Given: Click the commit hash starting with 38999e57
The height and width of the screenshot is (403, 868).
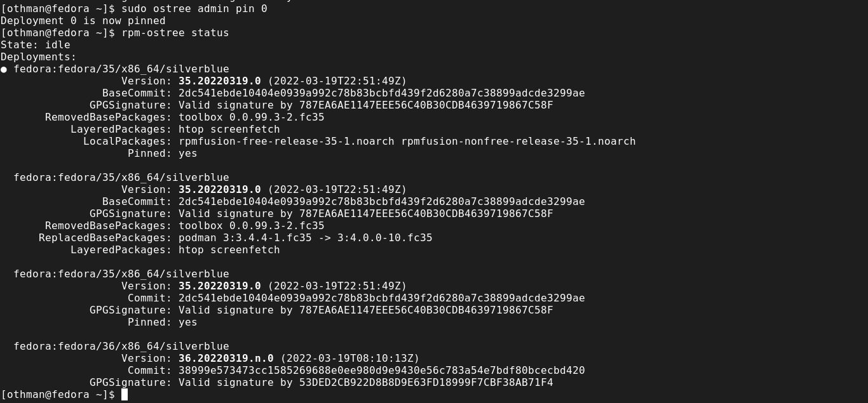Looking at the screenshot, I should pyautogui.click(x=381, y=371).
